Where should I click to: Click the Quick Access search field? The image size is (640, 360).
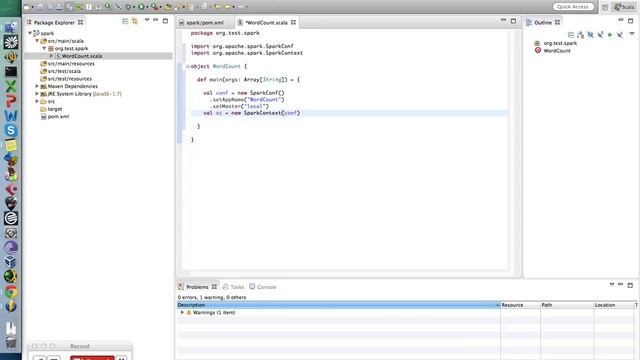tap(573, 7)
